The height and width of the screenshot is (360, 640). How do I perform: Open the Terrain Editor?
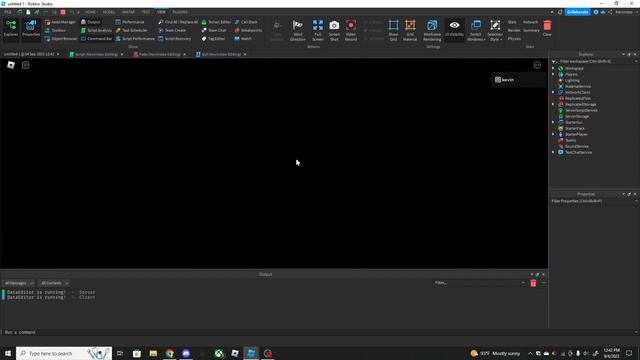[216, 22]
